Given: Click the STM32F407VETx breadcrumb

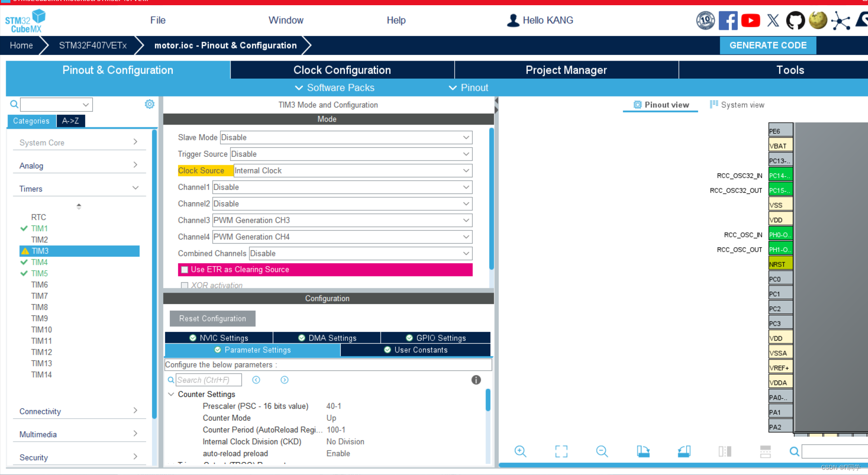Looking at the screenshot, I should click(x=93, y=45).
